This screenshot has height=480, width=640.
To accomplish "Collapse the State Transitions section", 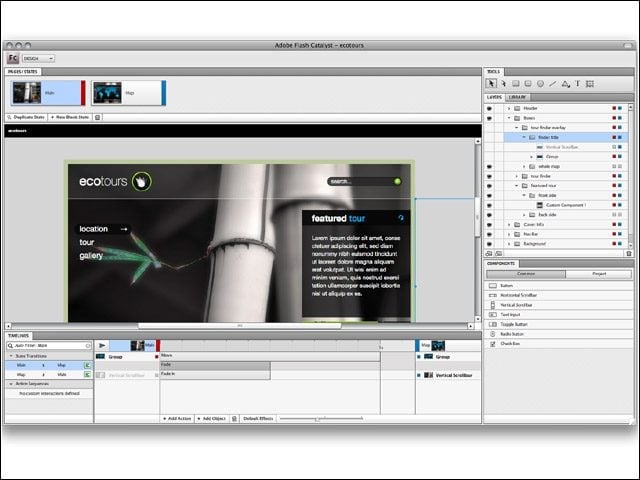I will point(11,356).
